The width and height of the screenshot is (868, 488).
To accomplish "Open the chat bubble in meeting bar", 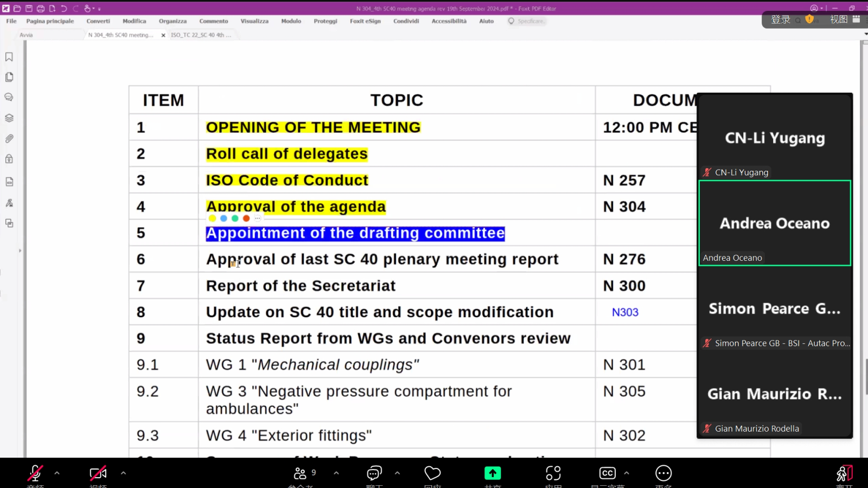I will click(x=374, y=473).
